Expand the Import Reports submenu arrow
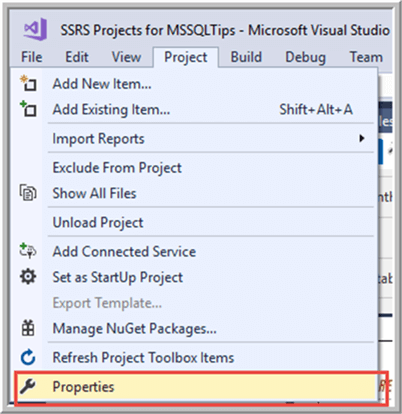Viewport: 402px width, 414px height. [x=362, y=138]
